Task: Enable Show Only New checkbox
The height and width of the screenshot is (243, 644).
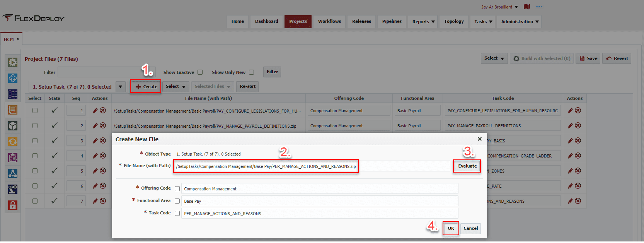Action: coord(252,72)
